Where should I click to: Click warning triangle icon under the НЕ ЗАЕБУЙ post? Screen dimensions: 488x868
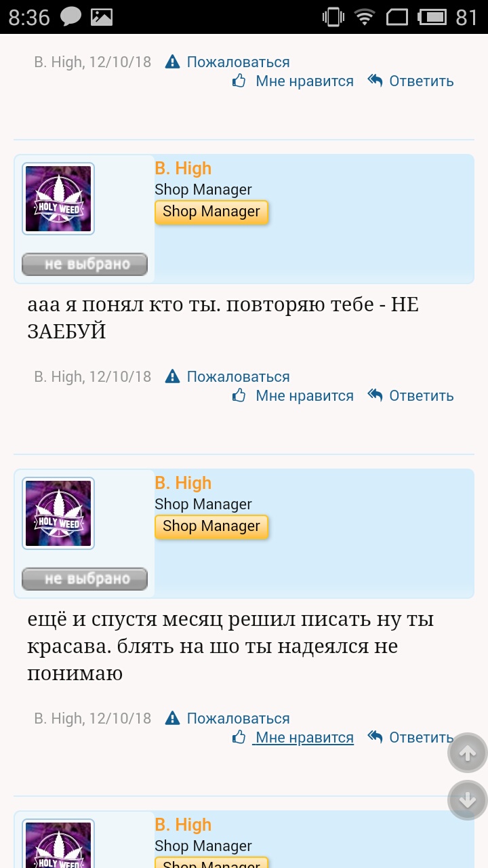173,376
